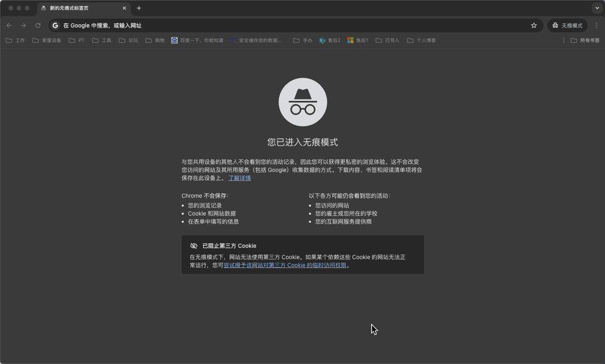Open the Chrome three-dot menu
605x364 pixels.
(x=596, y=25)
